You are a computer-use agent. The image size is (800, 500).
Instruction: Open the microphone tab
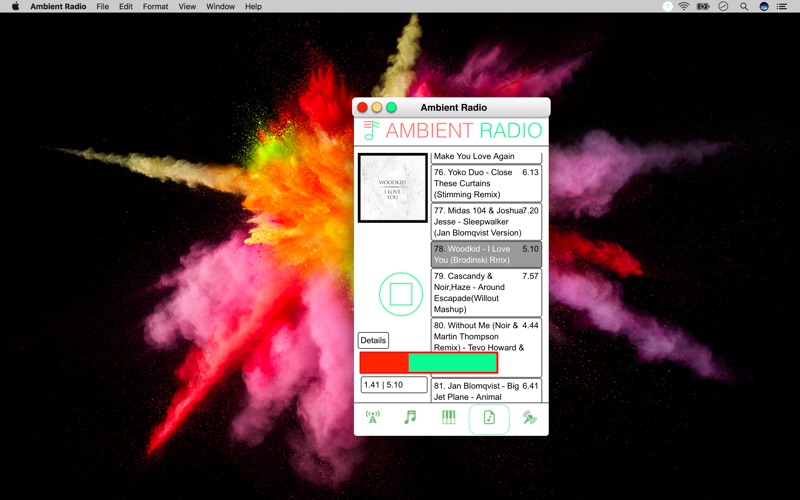tap(529, 417)
